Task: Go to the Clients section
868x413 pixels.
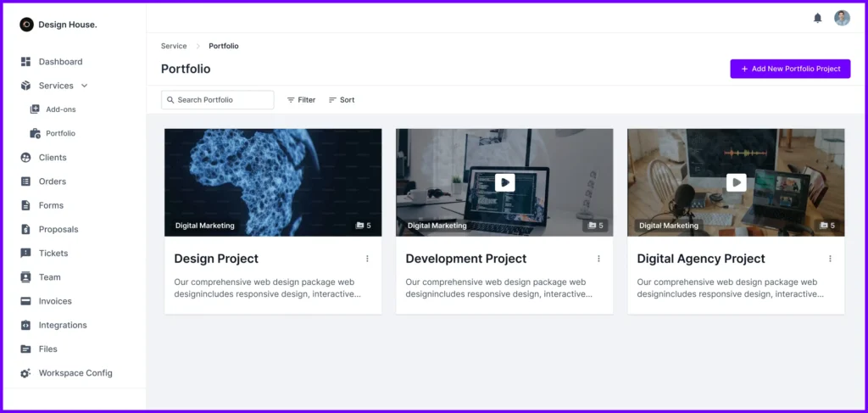Action: 53,158
